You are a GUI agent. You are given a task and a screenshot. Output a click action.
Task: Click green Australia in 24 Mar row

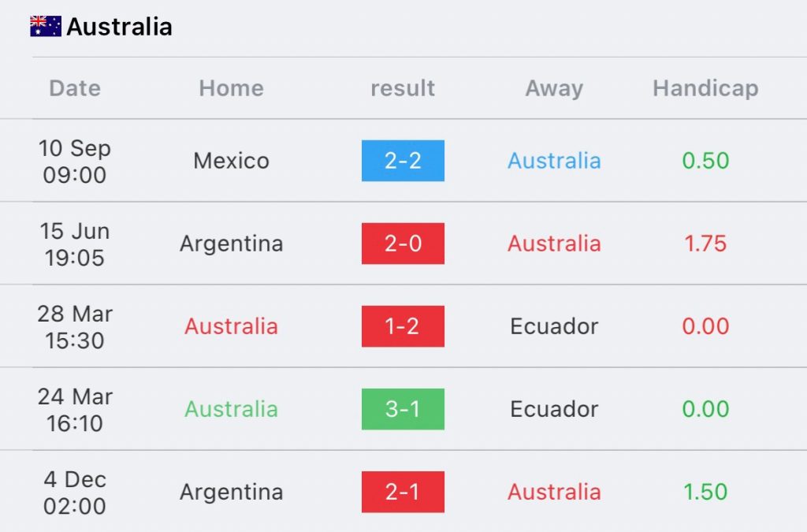(x=232, y=409)
